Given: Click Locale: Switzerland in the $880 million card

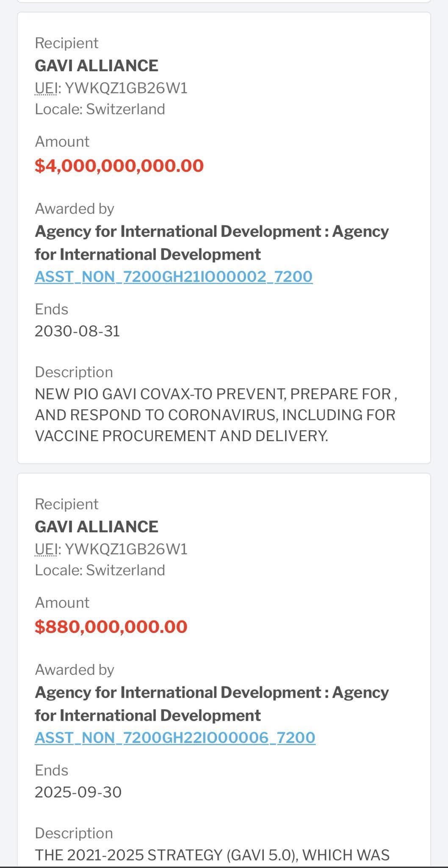Looking at the screenshot, I should click(100, 570).
